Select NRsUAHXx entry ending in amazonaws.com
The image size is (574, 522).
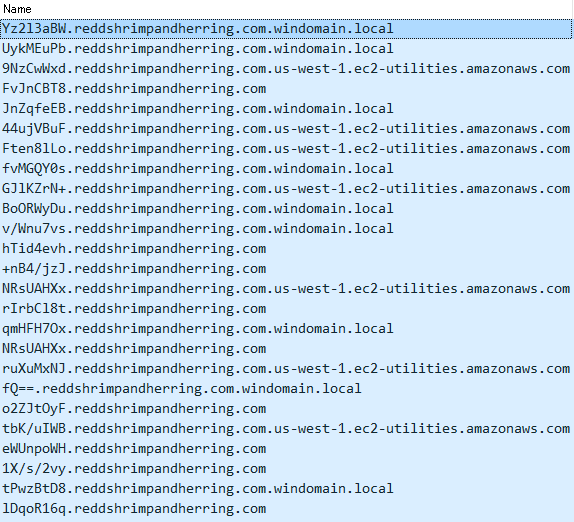pos(286,289)
